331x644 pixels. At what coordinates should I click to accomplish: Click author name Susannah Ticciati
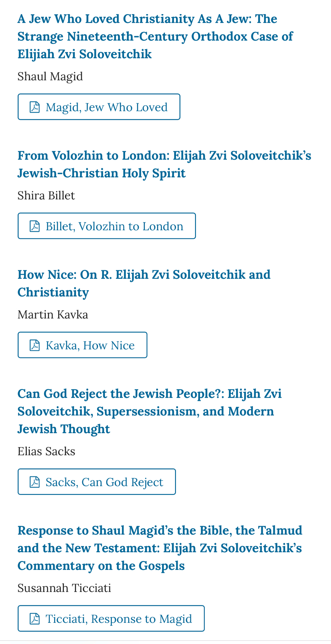click(64, 588)
